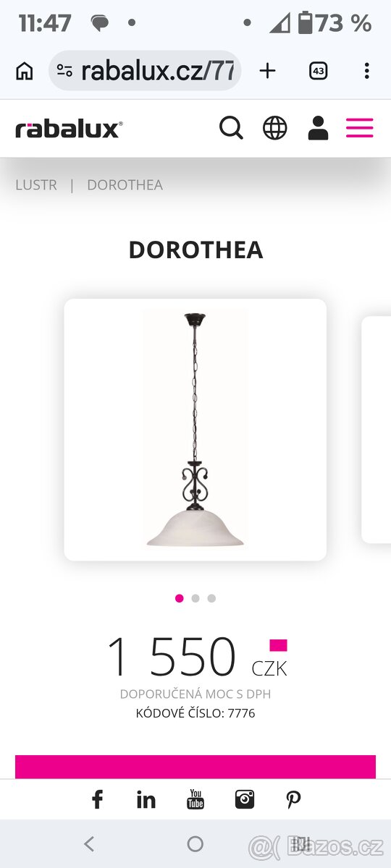391x868 pixels.
Task: Open the browser three-dot menu
Action: [x=367, y=71]
